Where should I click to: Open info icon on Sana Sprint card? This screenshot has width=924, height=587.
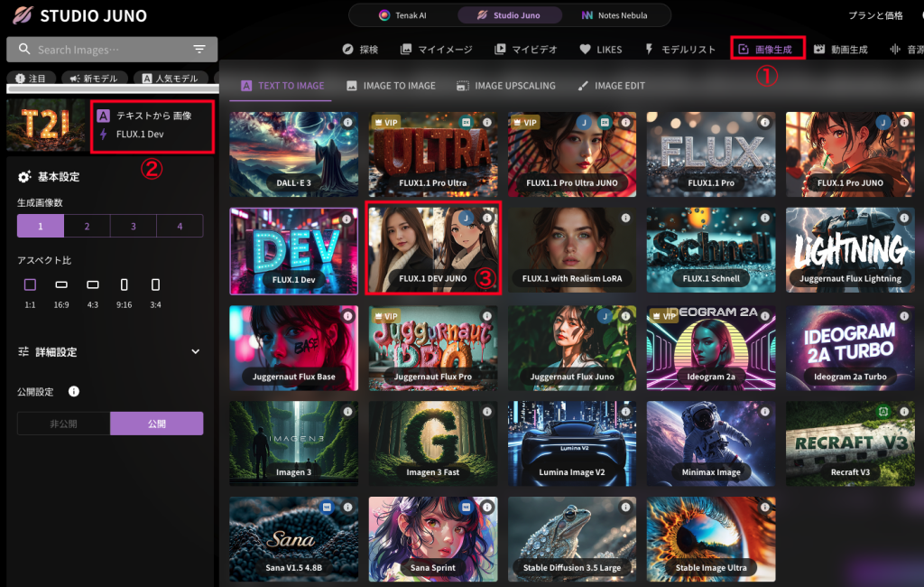[x=486, y=507]
